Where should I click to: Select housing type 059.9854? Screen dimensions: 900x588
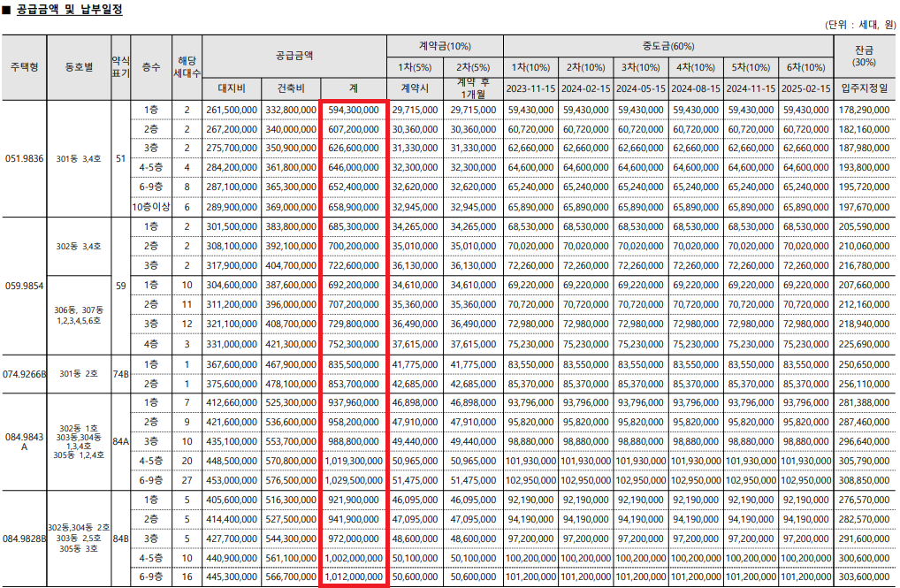(x=24, y=286)
